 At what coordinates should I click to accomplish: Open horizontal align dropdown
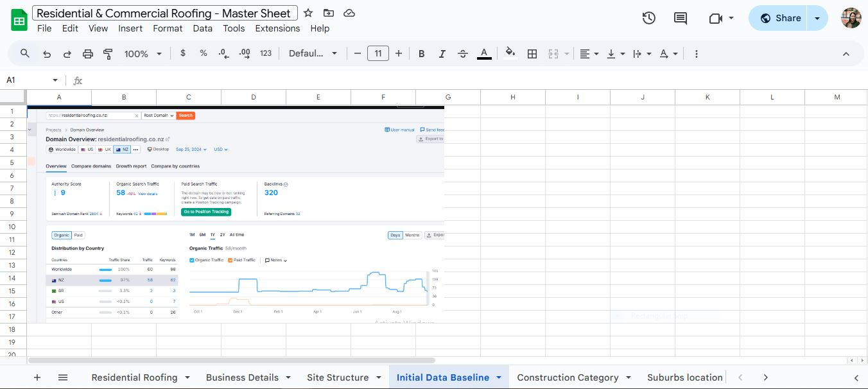pos(589,54)
